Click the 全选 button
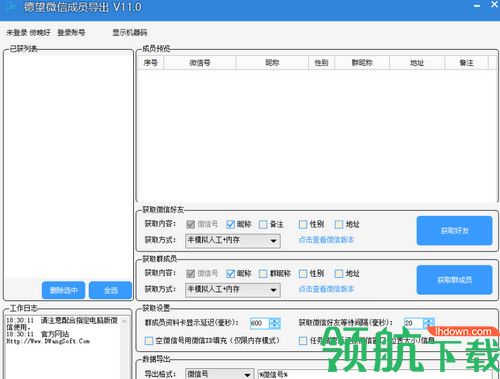The image size is (500, 379). (x=110, y=290)
